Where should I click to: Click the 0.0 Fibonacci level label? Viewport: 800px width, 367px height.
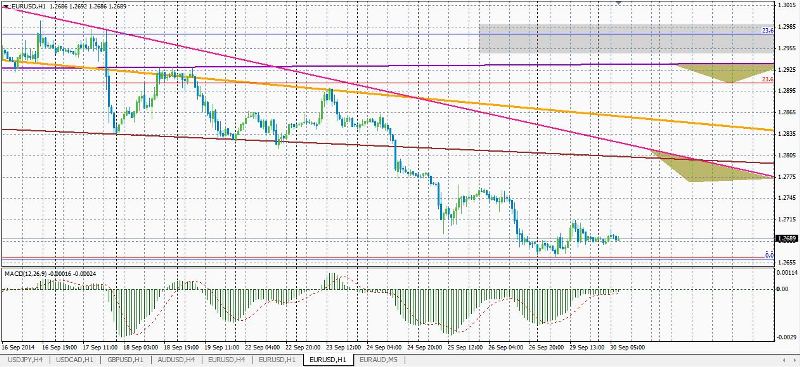pos(769,254)
